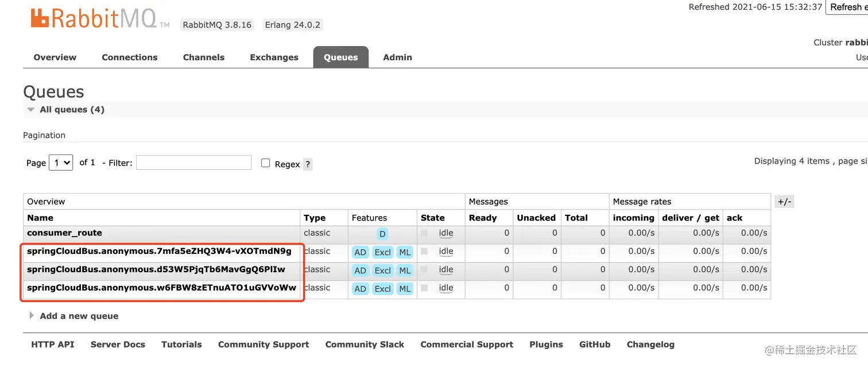Click state indicator square in w6FBW8zETnu row
The width and height of the screenshot is (868, 367).
[x=424, y=288]
